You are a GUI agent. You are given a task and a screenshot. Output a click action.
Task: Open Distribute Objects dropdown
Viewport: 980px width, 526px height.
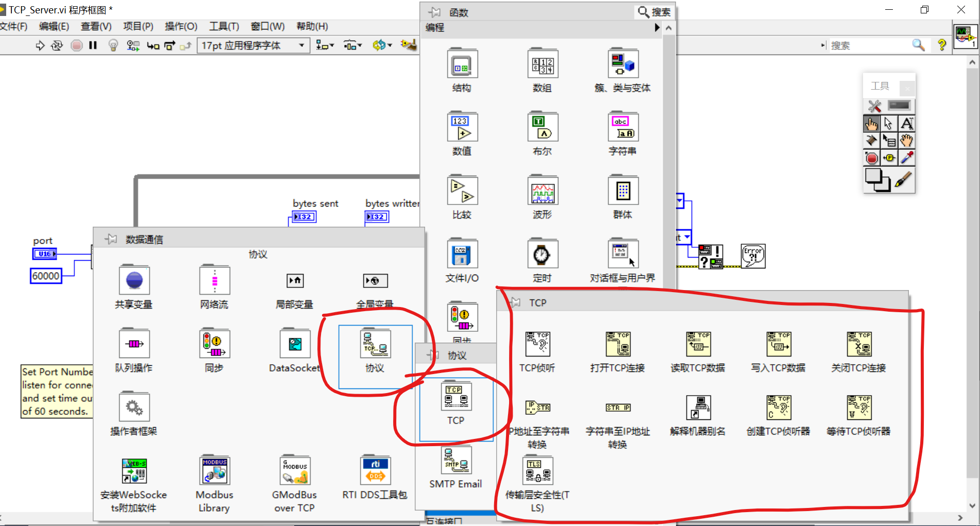coord(353,46)
